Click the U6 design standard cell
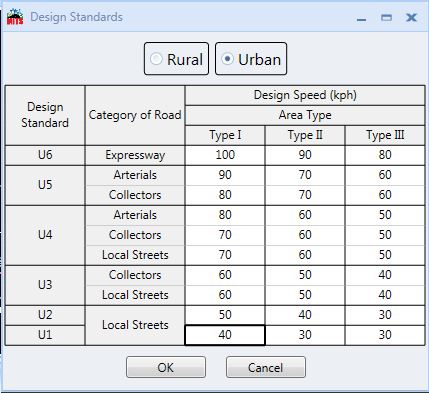Viewport: 429px width, 393px height. [45, 155]
